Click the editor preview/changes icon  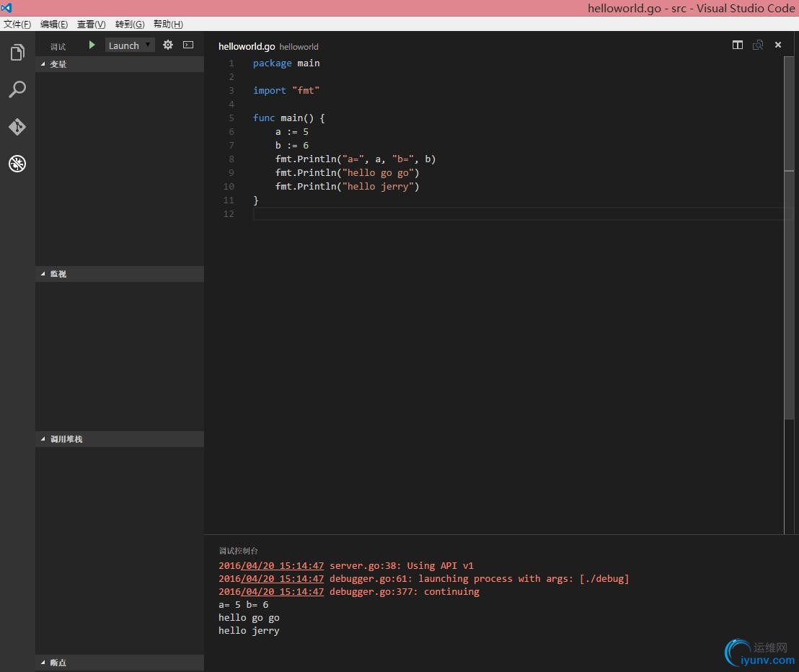coord(758,45)
